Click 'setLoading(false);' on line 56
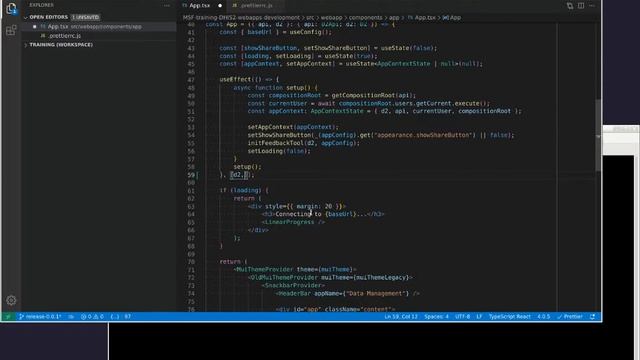Viewport: 640px width, 360px height. tap(279, 151)
